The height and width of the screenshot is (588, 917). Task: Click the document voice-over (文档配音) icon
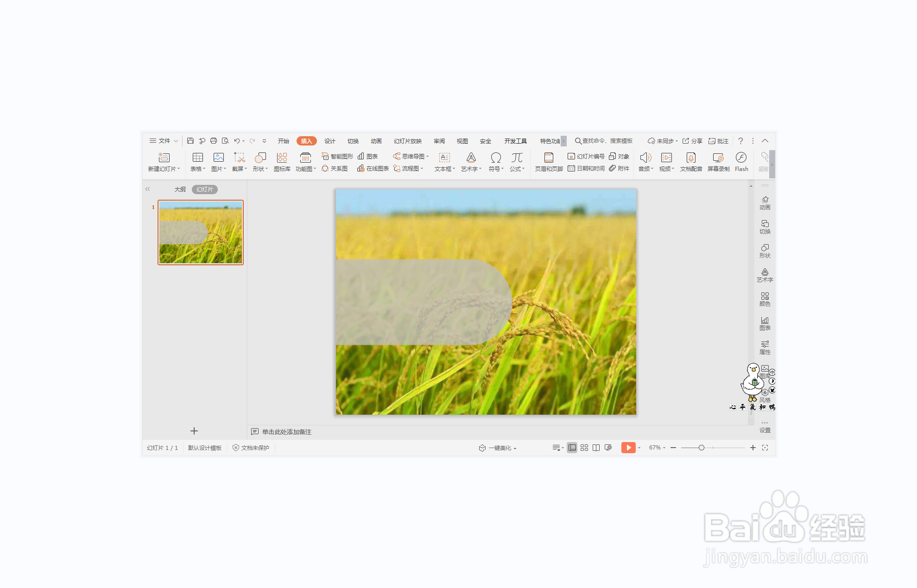tap(691, 158)
